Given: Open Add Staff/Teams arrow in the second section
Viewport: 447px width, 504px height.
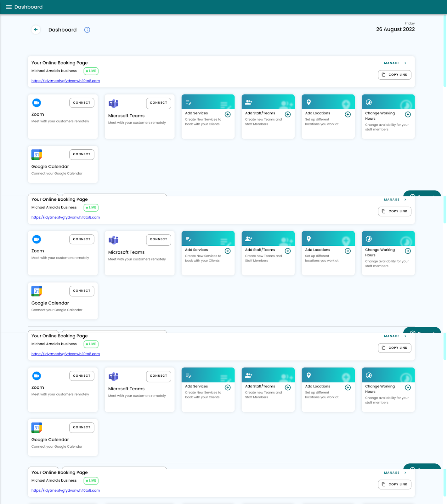Looking at the screenshot, I should coord(288,251).
